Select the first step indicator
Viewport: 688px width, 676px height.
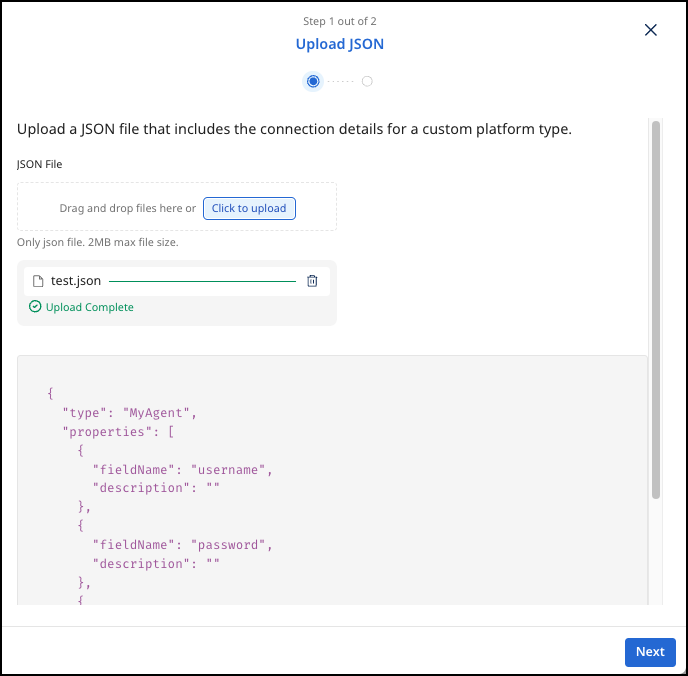[313, 81]
